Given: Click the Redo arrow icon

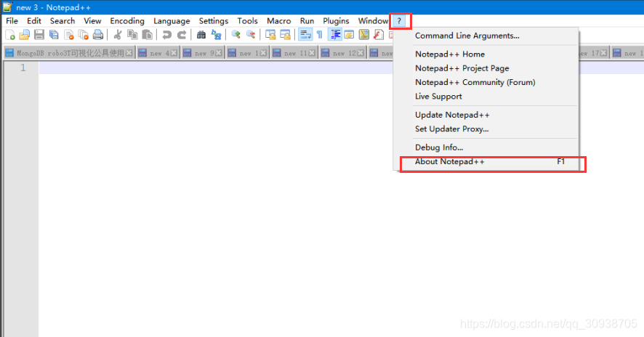Looking at the screenshot, I should coord(182,35).
